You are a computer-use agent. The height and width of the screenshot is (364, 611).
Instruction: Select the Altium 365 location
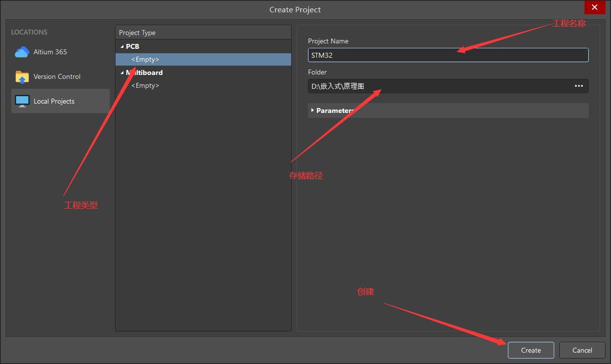pos(60,52)
